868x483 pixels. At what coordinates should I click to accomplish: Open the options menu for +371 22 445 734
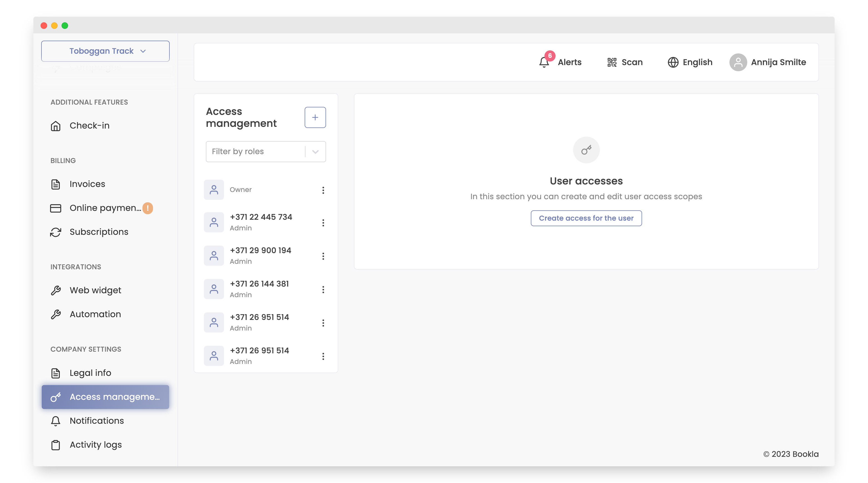coord(323,223)
